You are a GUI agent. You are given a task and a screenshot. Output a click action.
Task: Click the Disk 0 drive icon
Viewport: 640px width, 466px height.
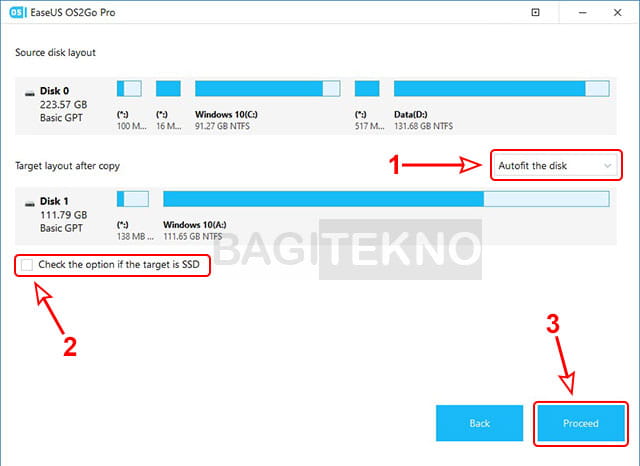pos(30,93)
